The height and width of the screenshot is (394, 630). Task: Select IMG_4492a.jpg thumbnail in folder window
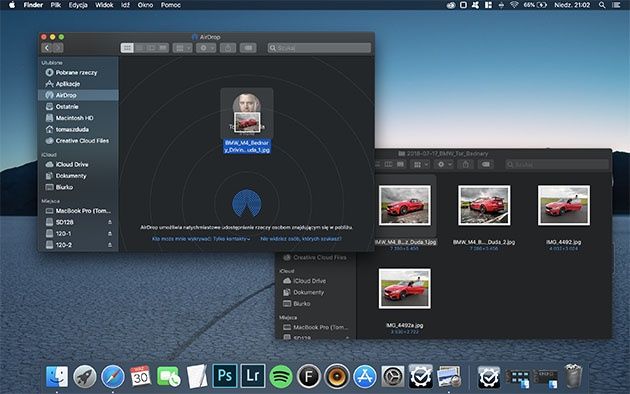405,289
